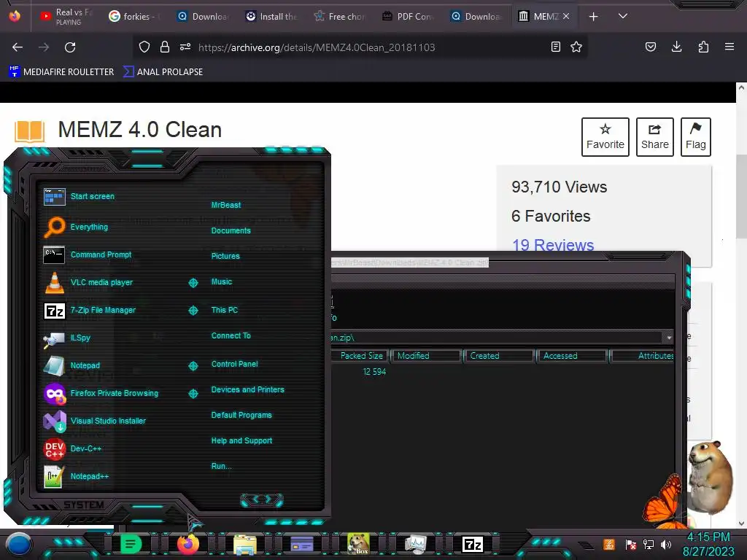Sort by Packed Size column in 7-Zip
747x560 pixels.
(361, 356)
